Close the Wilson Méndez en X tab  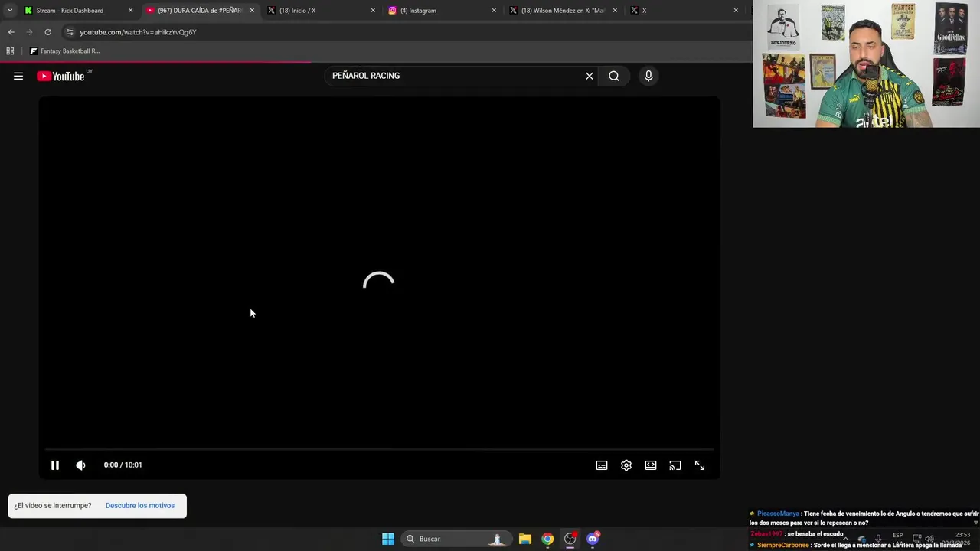[615, 11]
